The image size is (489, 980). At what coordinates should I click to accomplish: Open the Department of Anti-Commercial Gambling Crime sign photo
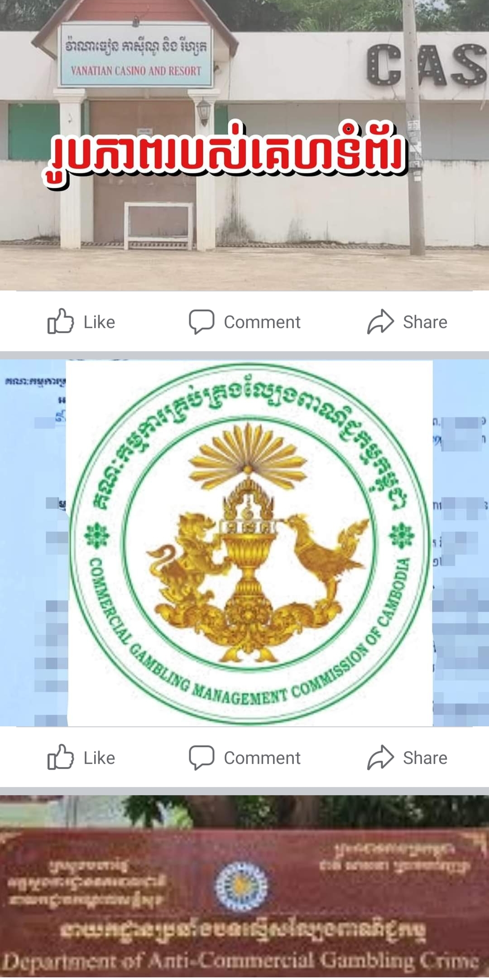(244, 887)
